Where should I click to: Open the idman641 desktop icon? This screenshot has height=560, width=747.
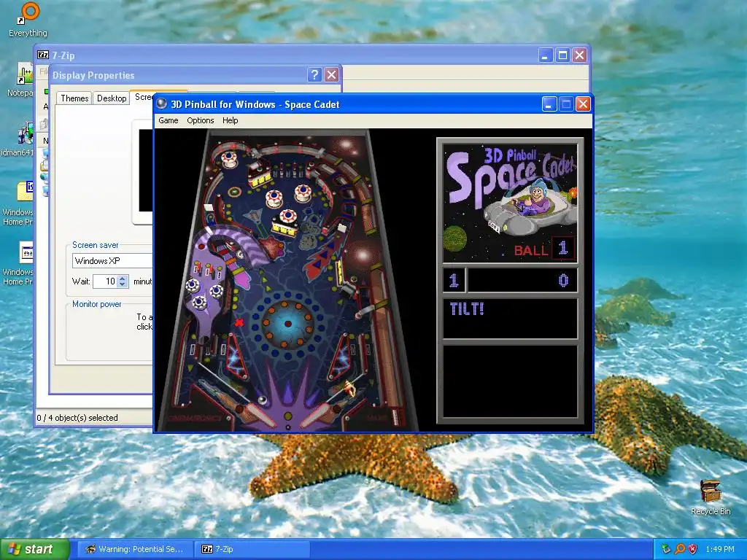[24, 134]
